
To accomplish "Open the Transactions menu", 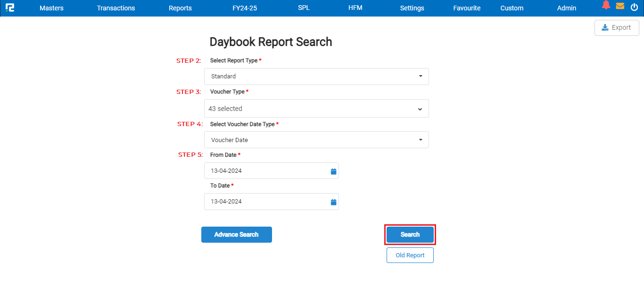I will [116, 8].
